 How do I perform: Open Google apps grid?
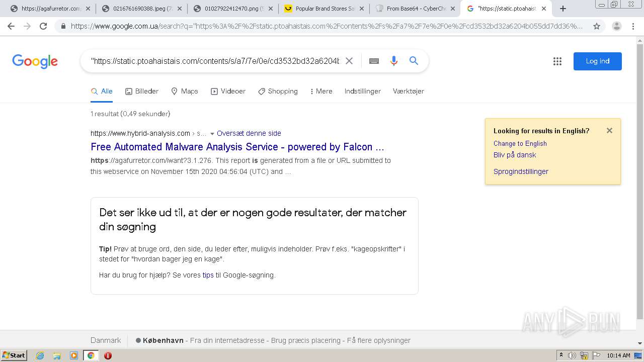tap(557, 61)
